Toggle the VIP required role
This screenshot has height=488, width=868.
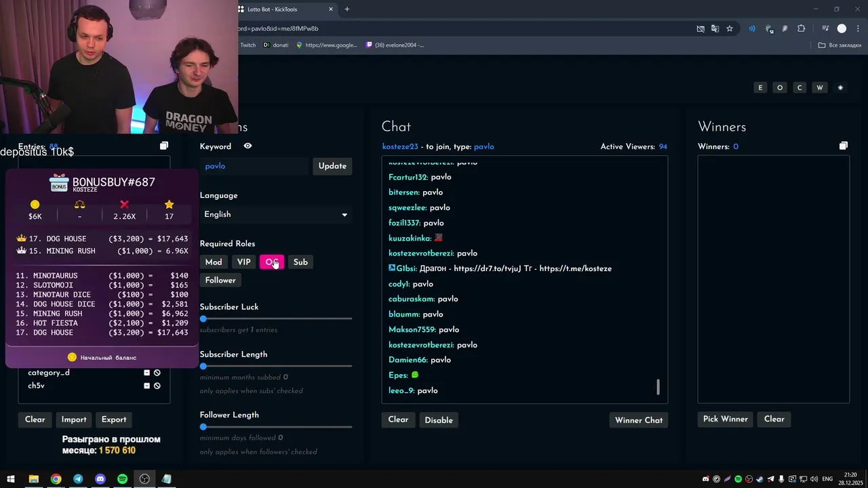(x=244, y=262)
